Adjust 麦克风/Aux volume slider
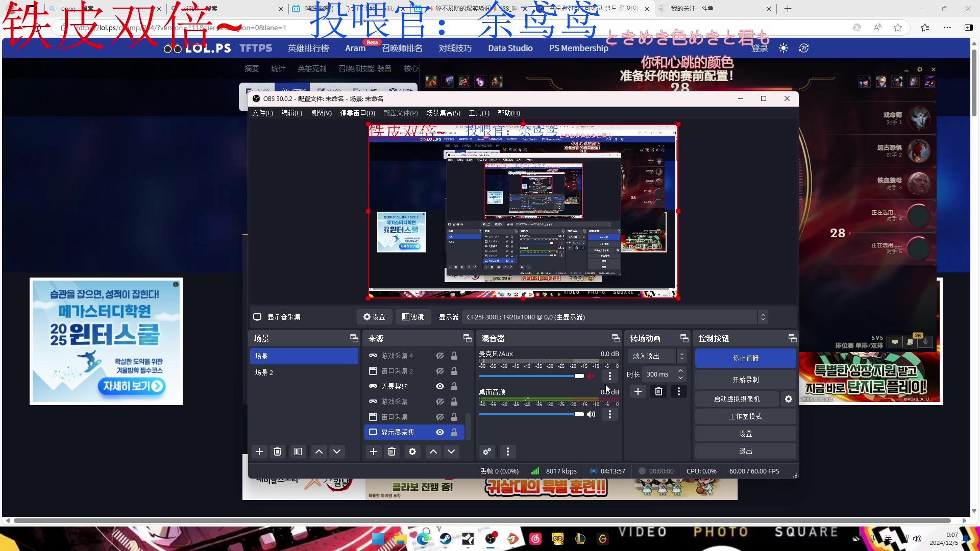 pyautogui.click(x=531, y=376)
